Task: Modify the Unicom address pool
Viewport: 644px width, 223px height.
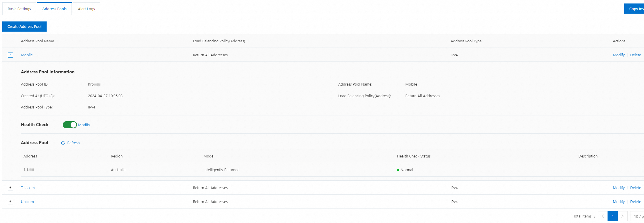Action: point(619,202)
